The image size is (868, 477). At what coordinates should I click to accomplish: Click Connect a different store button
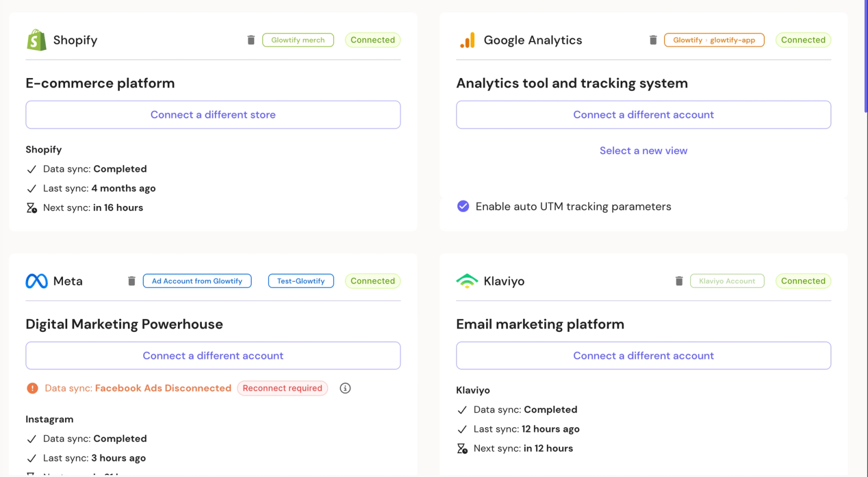pos(213,115)
